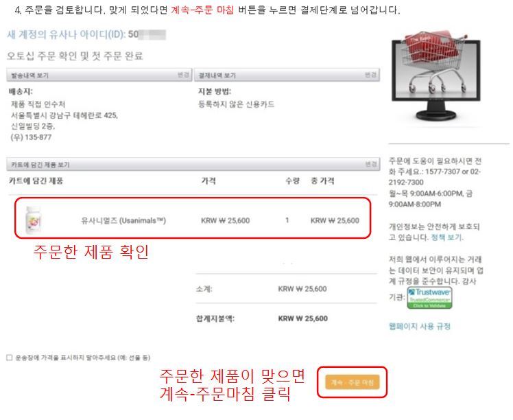Click the 등록하지 않은 신용카드 payment method text
Viewport: 513px width, 420px height.
(236, 104)
